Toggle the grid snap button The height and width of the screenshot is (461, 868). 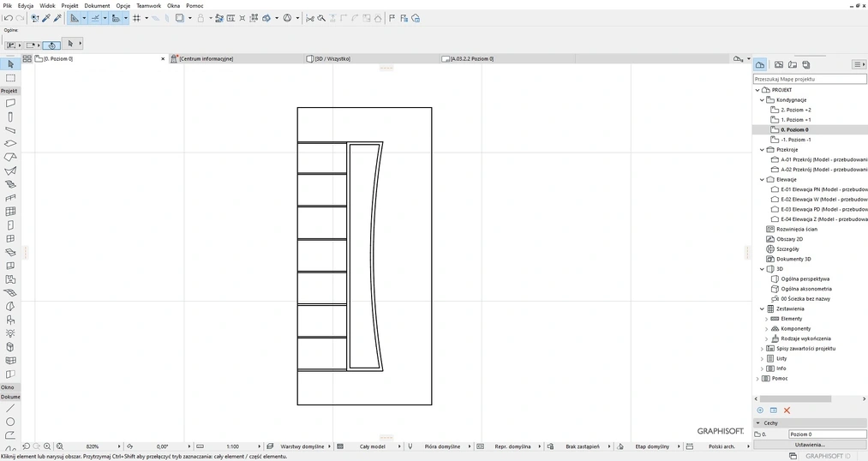136,18
